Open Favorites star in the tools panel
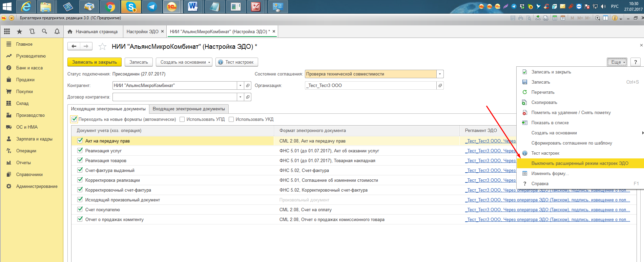The height and width of the screenshot is (262, 644). point(20,31)
